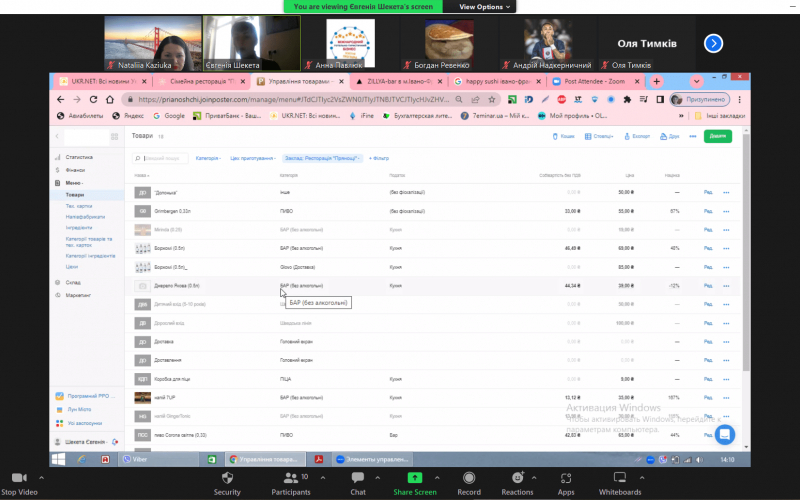Open the Категорія filter dropdown
Screen dimensions: 800x500
[x=208, y=158]
